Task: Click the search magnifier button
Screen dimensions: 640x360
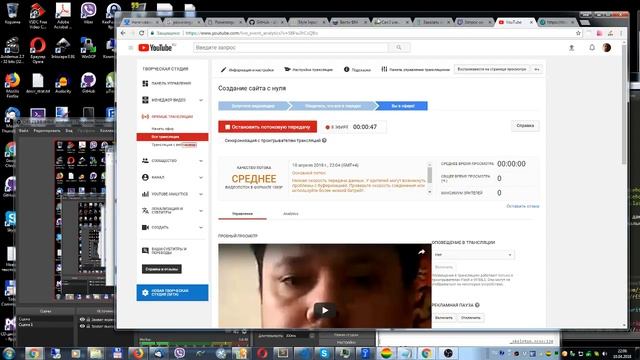Action: pyautogui.click(x=399, y=48)
